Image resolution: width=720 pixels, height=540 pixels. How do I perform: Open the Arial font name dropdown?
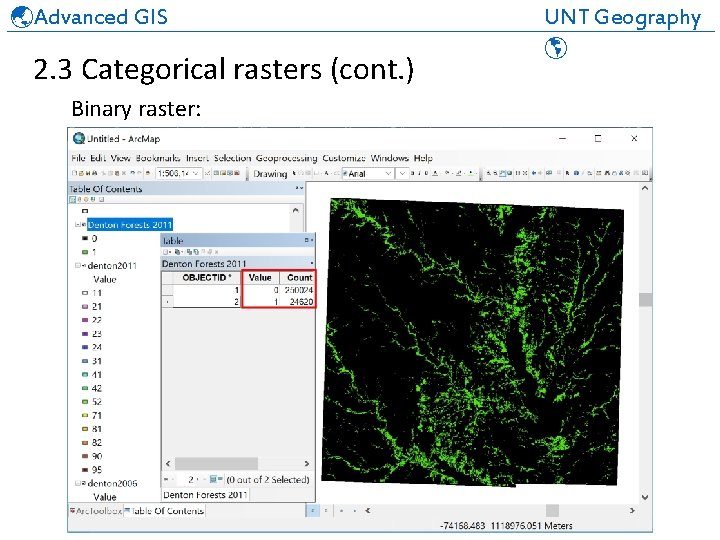coord(388,173)
